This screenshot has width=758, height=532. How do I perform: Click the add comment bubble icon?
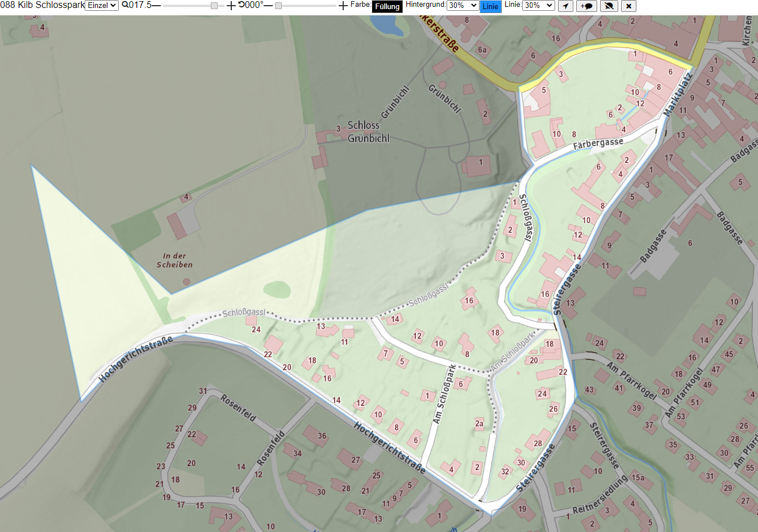pos(587,6)
